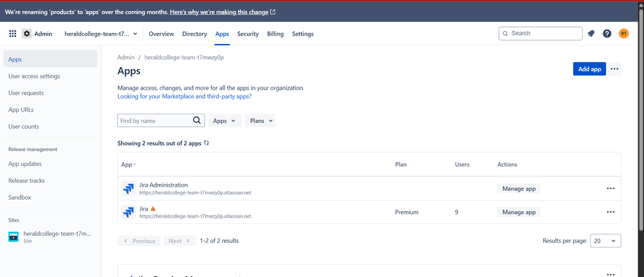
Task: Open Marketplace and third-party apps link
Action: point(185,97)
